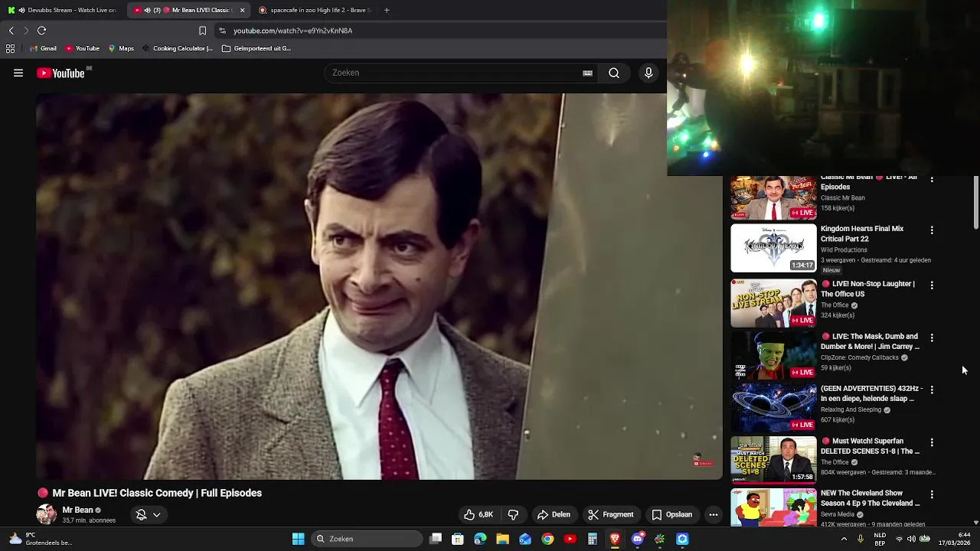Open Google Chrome from the taskbar

pyautogui.click(x=547, y=539)
